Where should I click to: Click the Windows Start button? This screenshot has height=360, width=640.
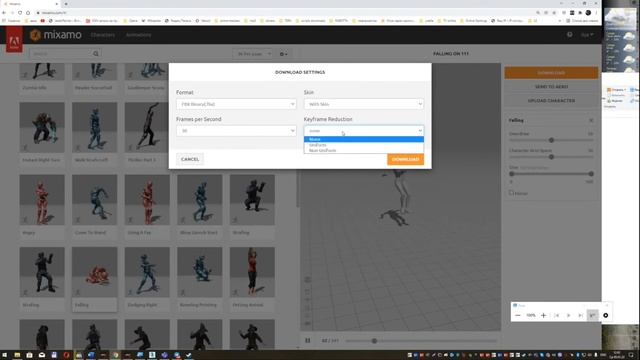coord(4,355)
